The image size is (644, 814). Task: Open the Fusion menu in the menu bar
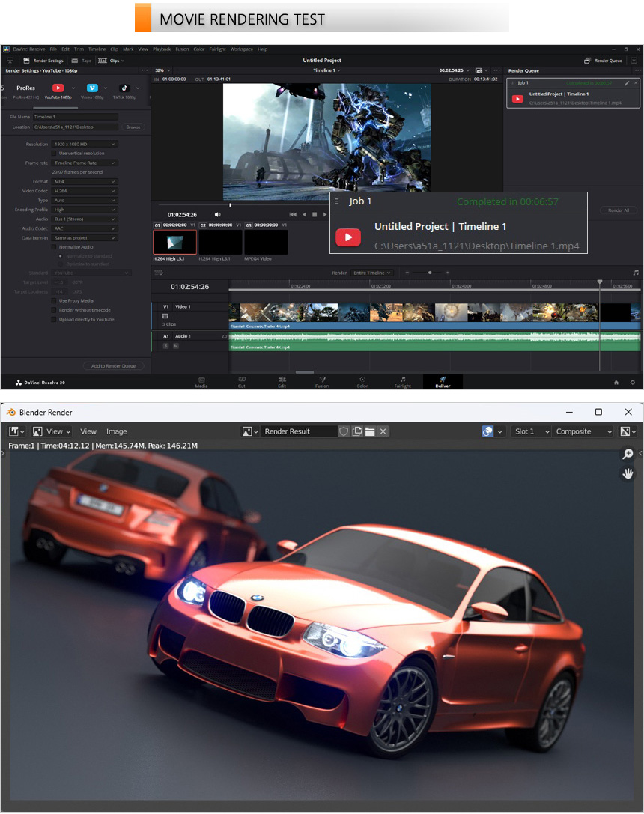pos(182,49)
